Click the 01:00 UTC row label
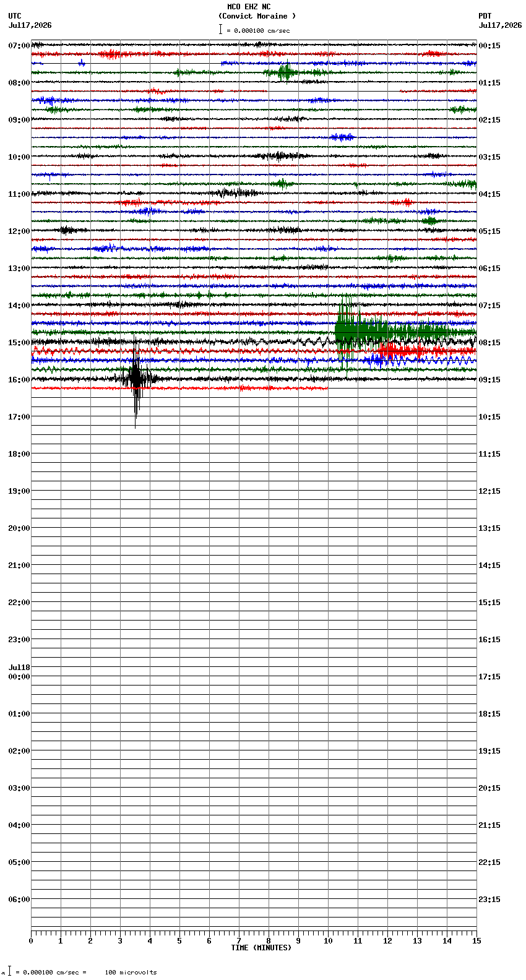526x980 pixels. coord(19,714)
